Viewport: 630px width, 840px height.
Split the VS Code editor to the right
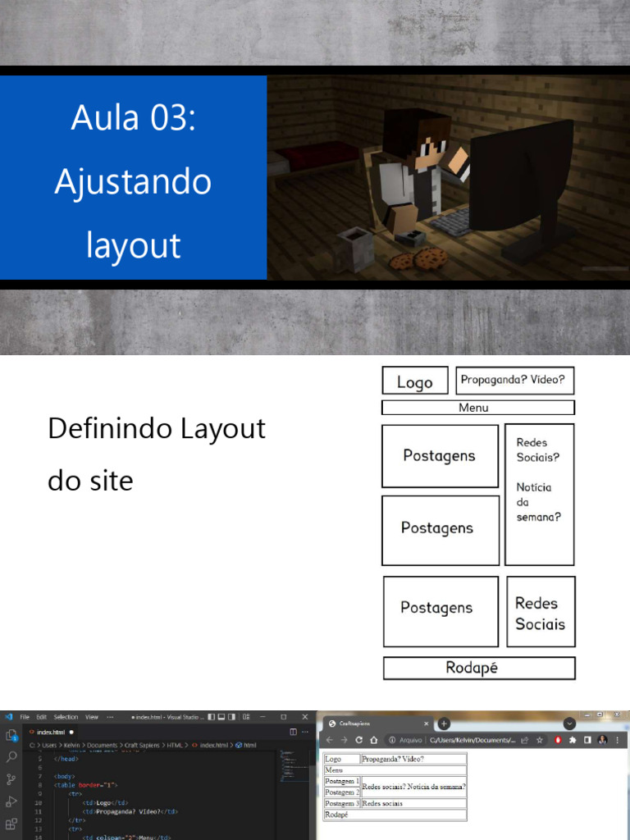coord(293,732)
